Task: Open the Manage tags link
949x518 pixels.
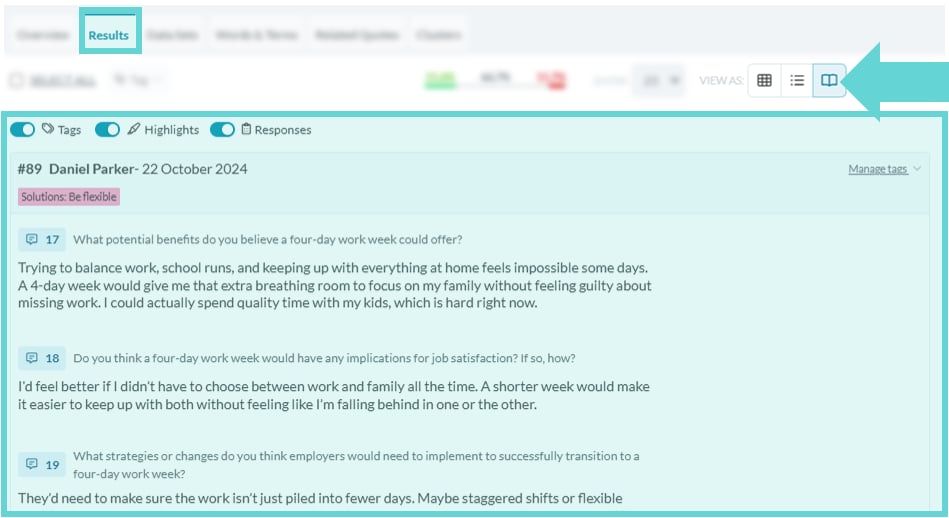Action: point(878,169)
